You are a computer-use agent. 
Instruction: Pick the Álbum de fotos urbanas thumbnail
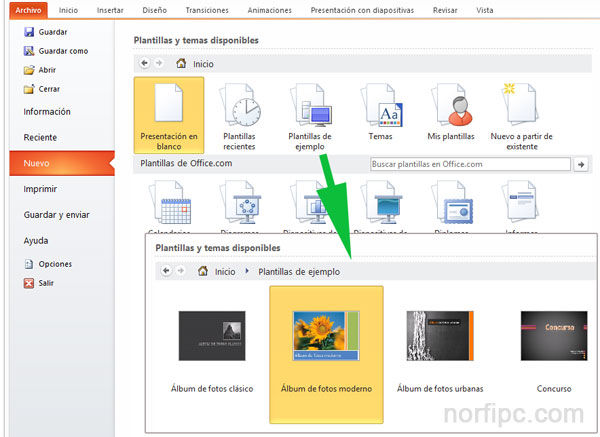pyautogui.click(x=441, y=335)
